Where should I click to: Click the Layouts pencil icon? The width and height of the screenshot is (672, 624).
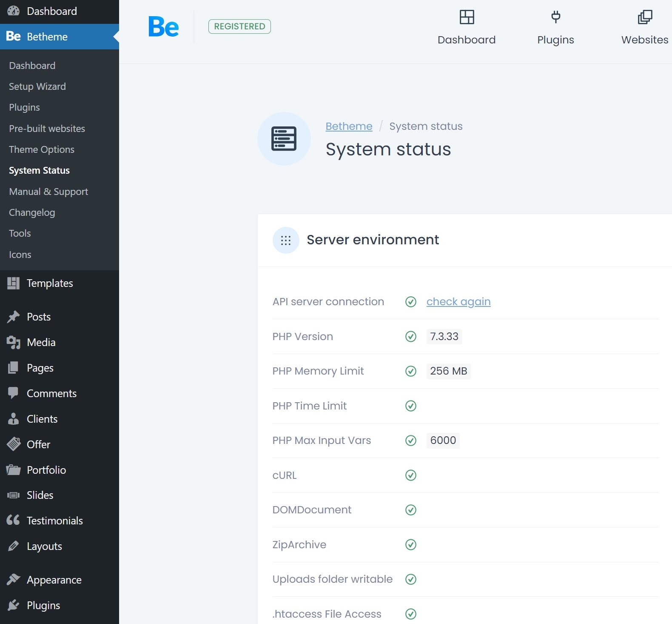(x=13, y=546)
